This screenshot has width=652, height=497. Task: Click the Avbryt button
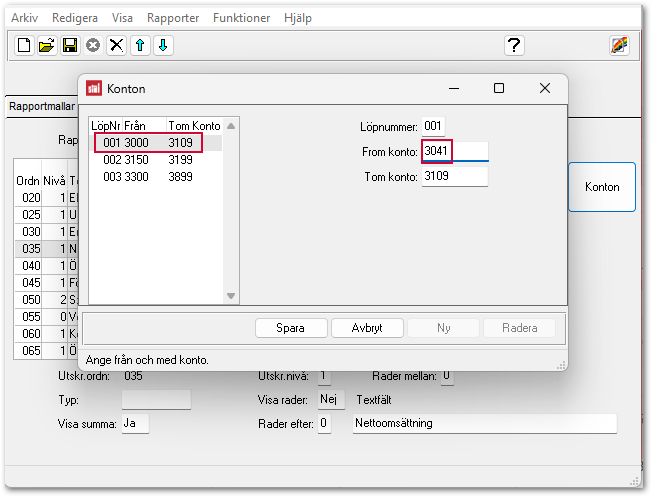[x=367, y=328]
